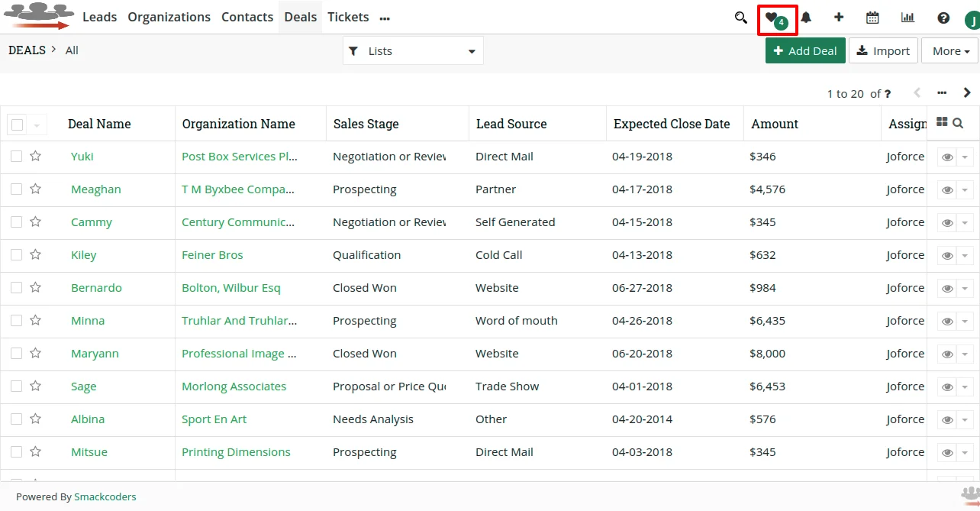The width and height of the screenshot is (980, 511).
Task: Expand the More dropdown
Action: pos(949,50)
